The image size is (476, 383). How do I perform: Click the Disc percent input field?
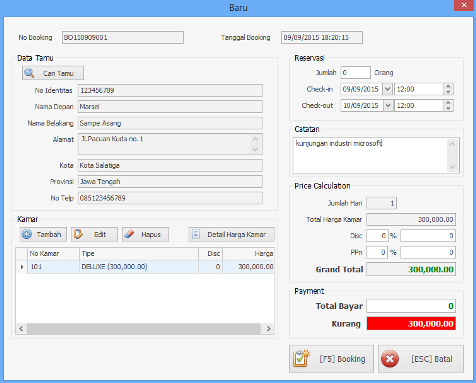(x=377, y=236)
